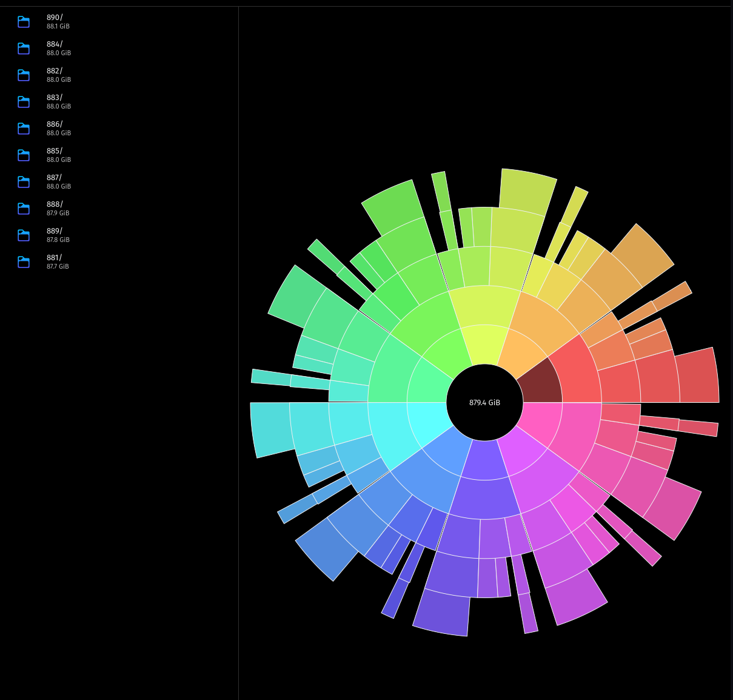Select the 887/ folder icon
Viewport: 733px width, 700px height.
pos(24,182)
